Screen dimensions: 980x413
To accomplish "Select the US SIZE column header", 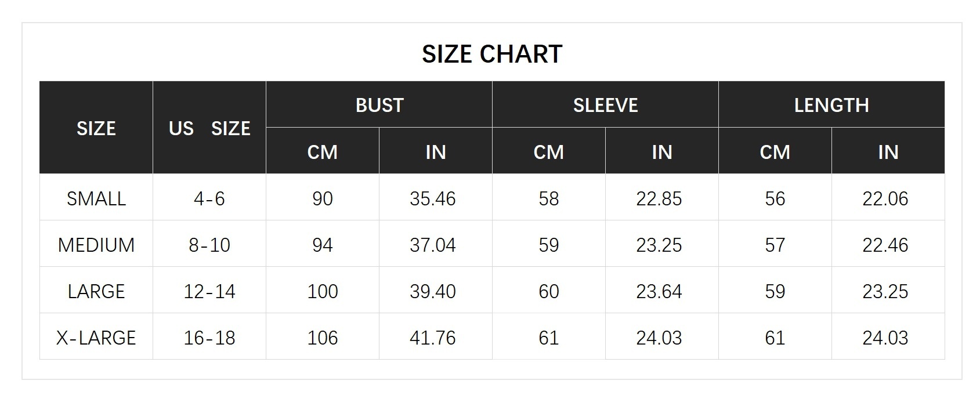I will click(209, 128).
